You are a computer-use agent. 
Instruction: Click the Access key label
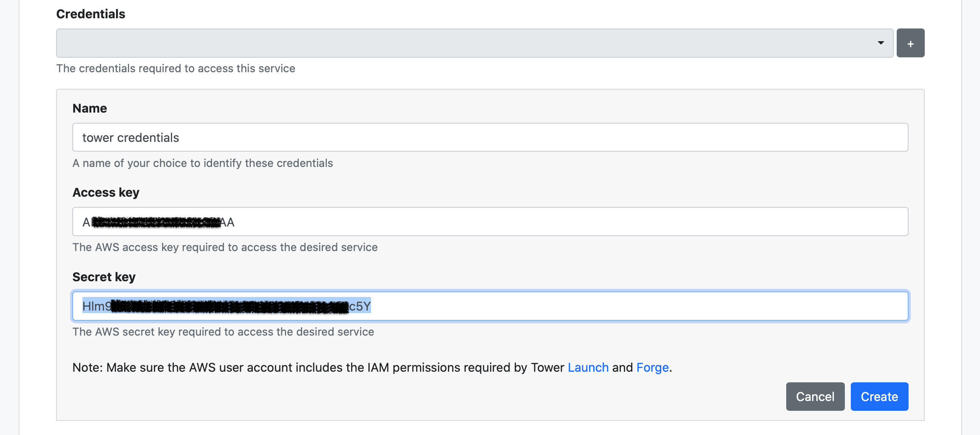coord(106,192)
